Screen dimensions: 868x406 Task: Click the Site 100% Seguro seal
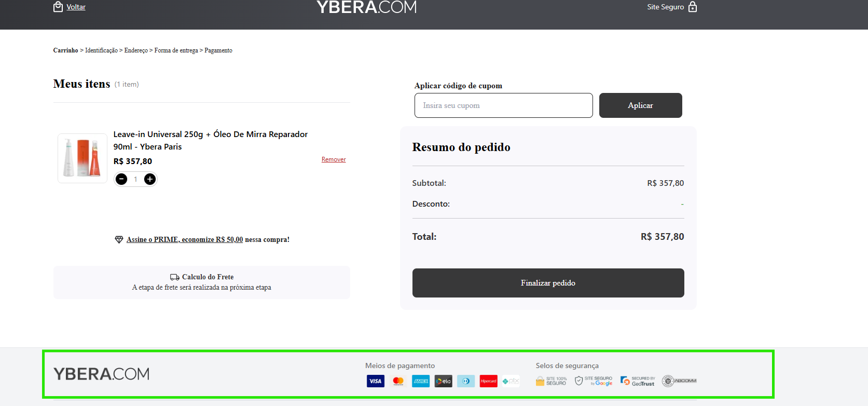coord(551,381)
